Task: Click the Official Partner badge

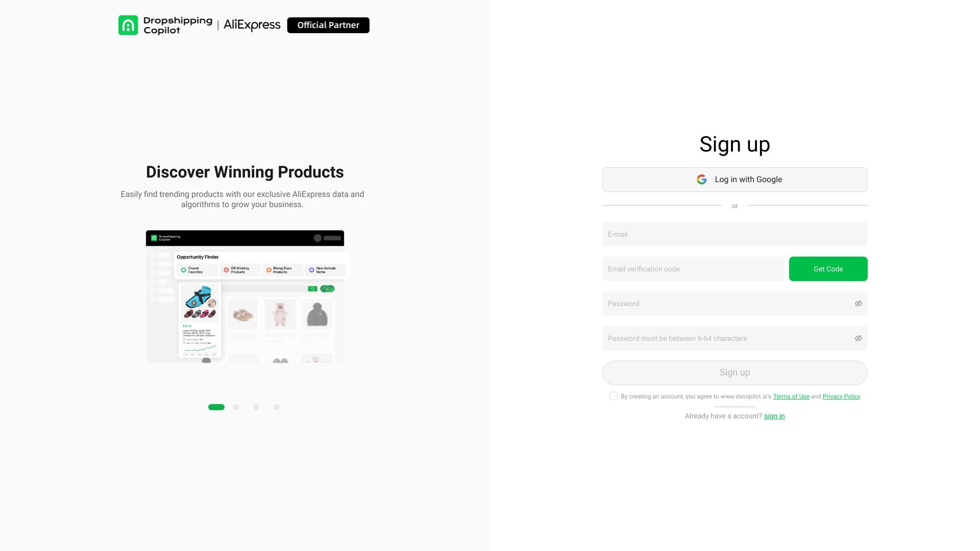Action: click(328, 24)
